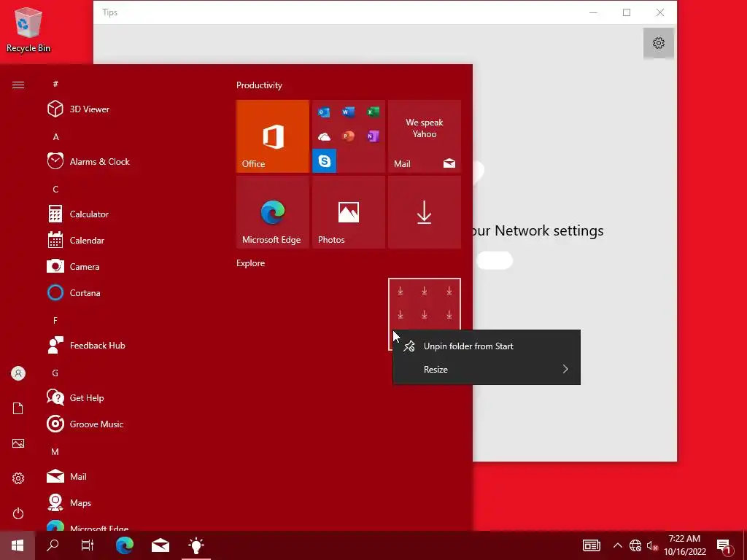
Task: Open Pictures from Start sidebar
Action: pyautogui.click(x=18, y=443)
